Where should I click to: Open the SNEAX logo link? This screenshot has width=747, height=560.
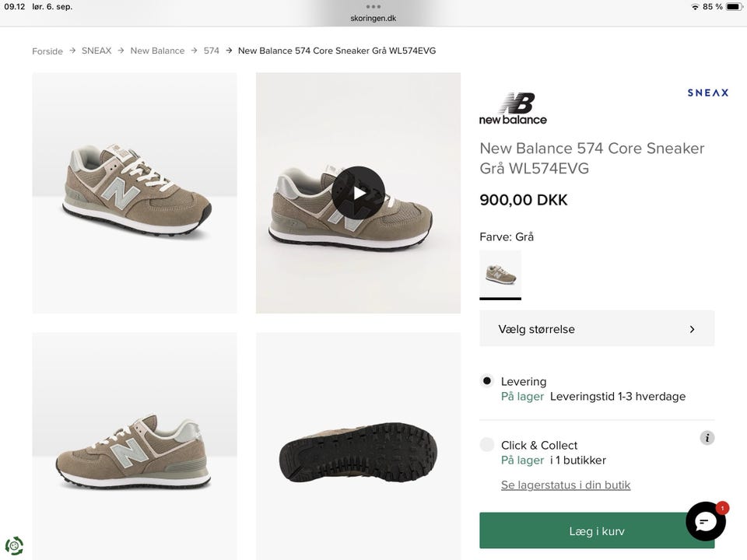tap(707, 93)
